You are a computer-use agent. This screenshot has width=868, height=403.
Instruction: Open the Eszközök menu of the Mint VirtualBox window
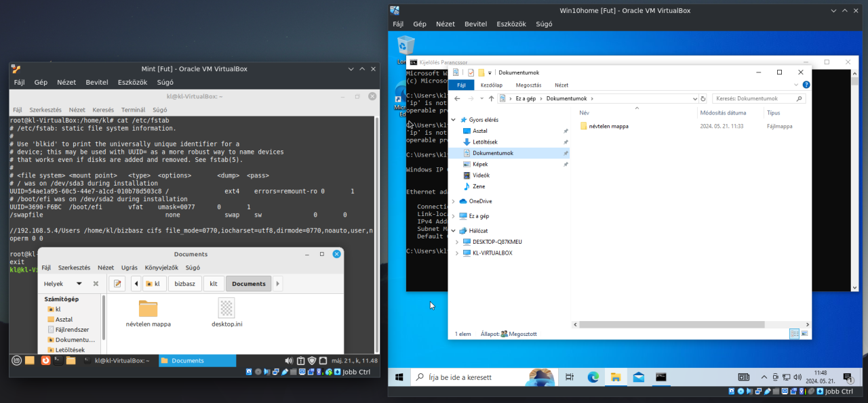(132, 82)
